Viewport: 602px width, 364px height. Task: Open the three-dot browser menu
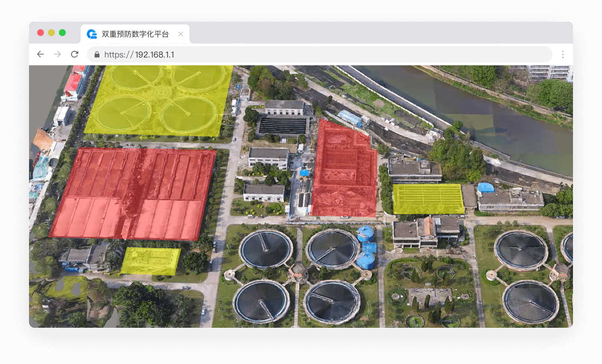(563, 54)
